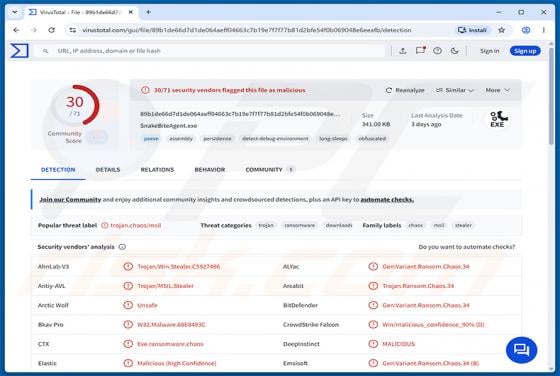
Task: Click the SnakeBiteAgent.exe file name
Action: [168, 126]
